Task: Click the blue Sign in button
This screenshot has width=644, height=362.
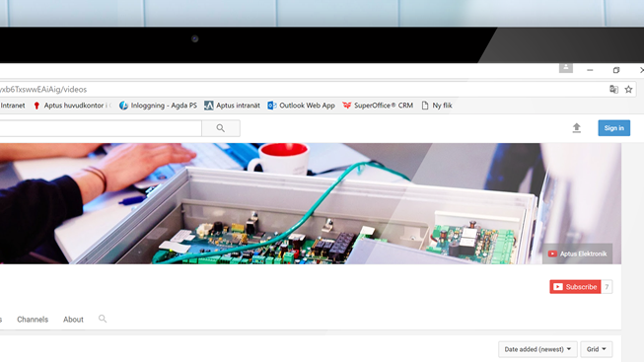Action: click(613, 128)
